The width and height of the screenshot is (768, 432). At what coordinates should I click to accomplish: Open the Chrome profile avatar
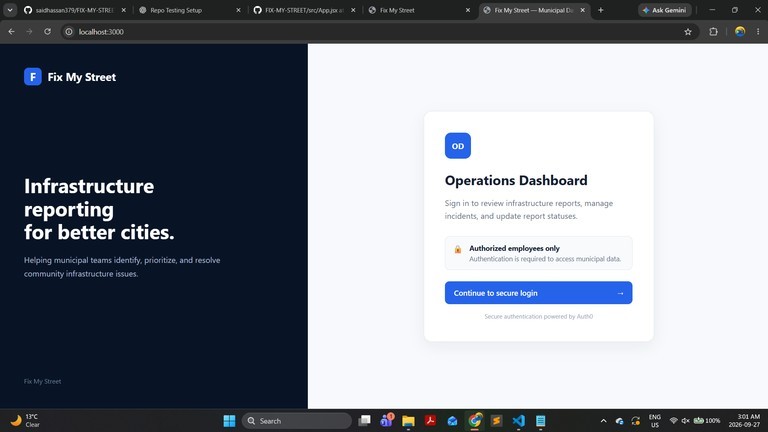(740, 31)
